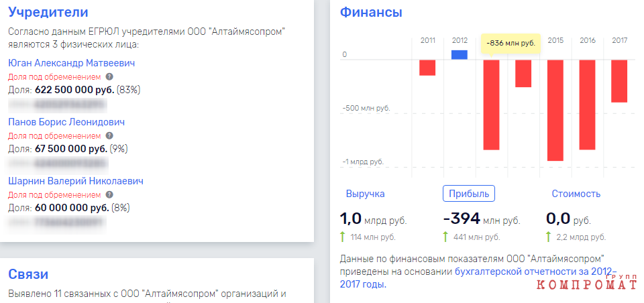This screenshot has height=303, width=644.
Task: Switch chart to Выручка tab
Action: (365, 194)
